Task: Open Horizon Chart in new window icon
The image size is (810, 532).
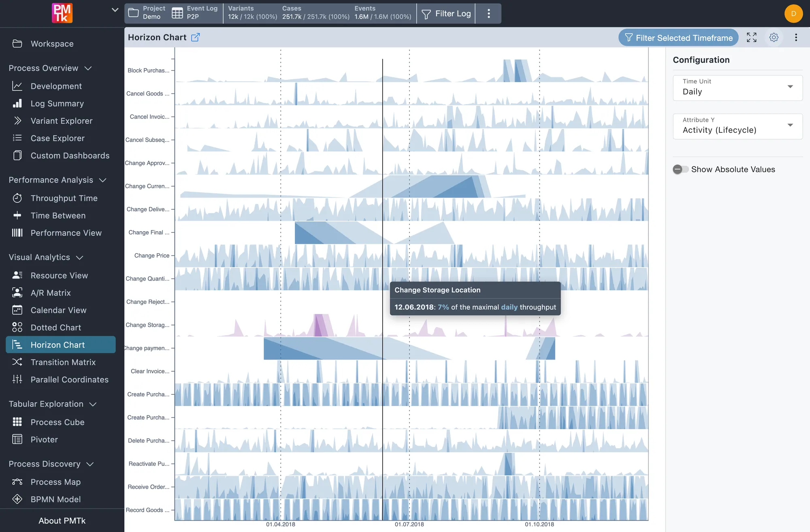Action: coord(195,37)
